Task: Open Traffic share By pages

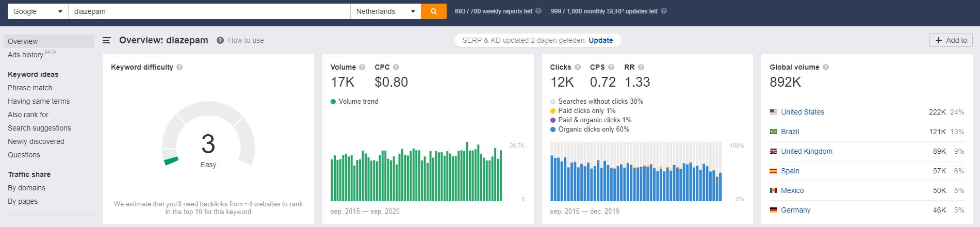Action: click(x=23, y=201)
